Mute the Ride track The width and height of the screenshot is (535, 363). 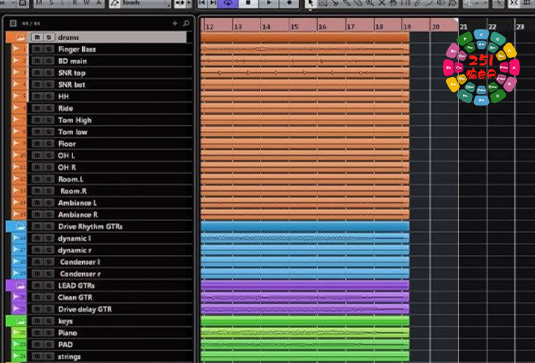tap(37, 108)
